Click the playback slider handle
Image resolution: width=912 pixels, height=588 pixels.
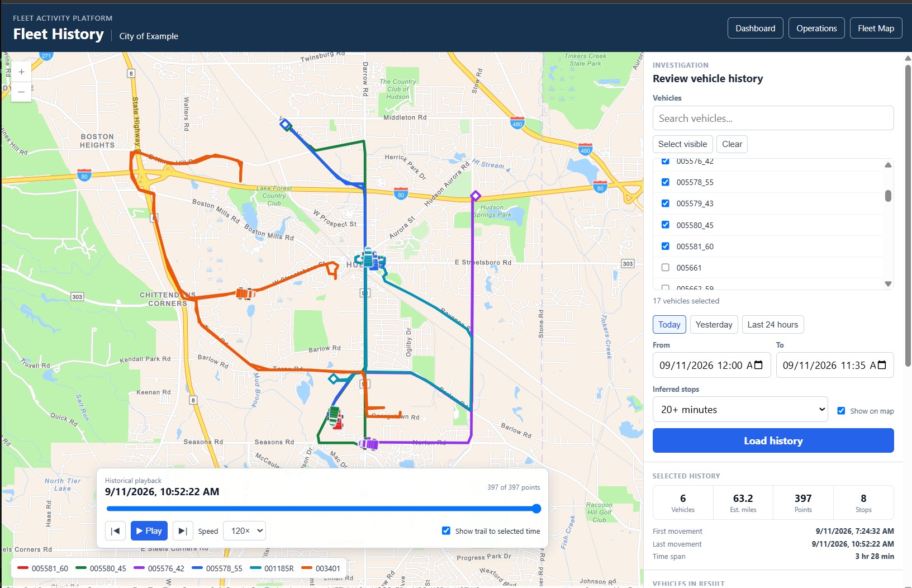click(x=536, y=509)
